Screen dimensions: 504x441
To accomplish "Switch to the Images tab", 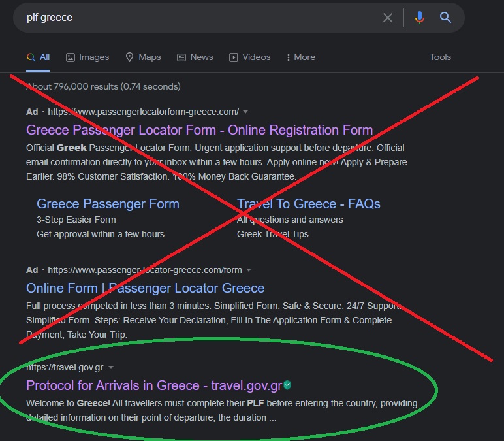I will (87, 57).
